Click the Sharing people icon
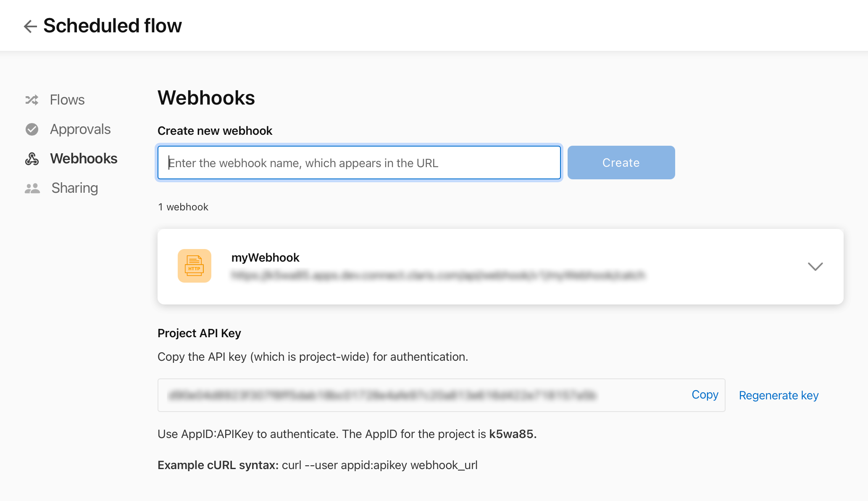This screenshot has height=501, width=868. (x=32, y=188)
